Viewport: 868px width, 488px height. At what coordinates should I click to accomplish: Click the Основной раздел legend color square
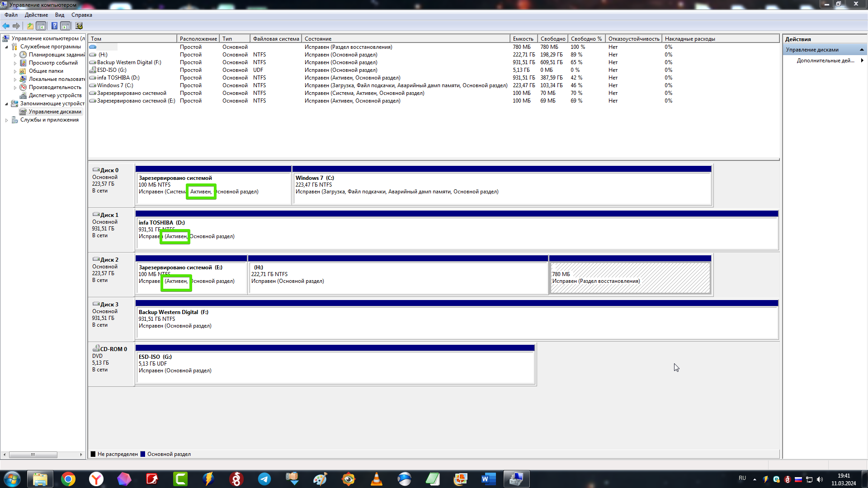tap(142, 454)
